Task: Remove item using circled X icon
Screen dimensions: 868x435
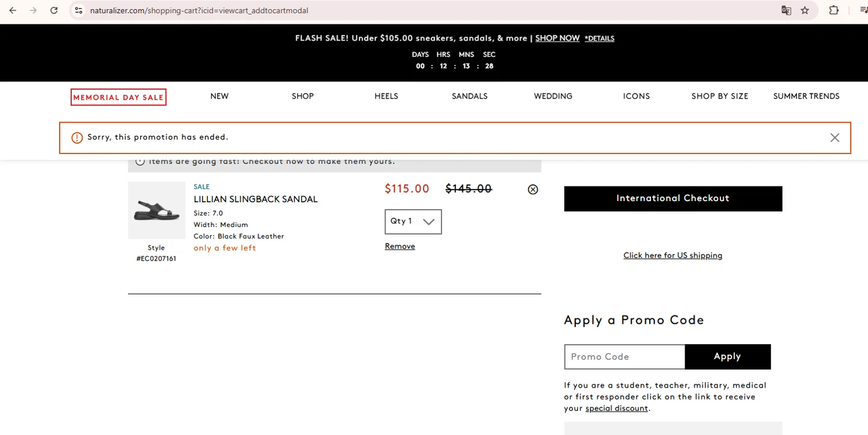Action: pyautogui.click(x=533, y=189)
